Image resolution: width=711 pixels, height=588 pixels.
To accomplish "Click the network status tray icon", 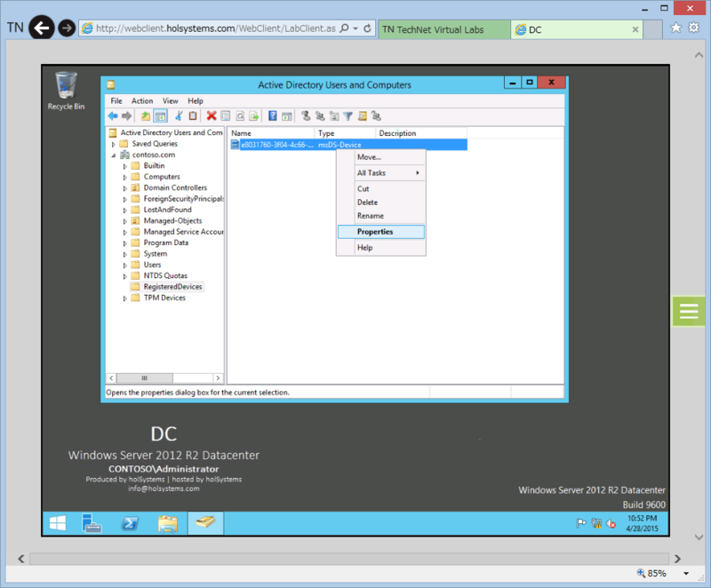I will pyautogui.click(x=596, y=524).
